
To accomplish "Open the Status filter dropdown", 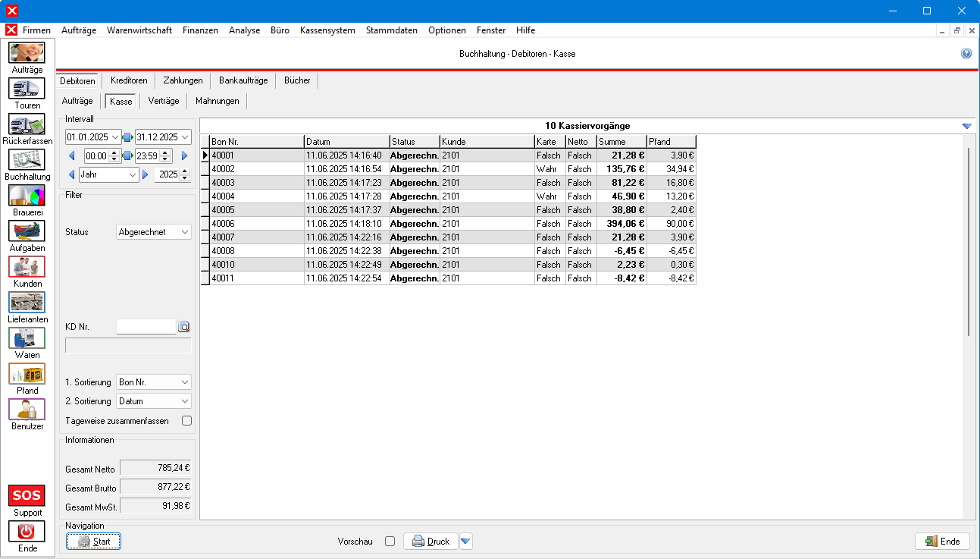I will click(154, 232).
